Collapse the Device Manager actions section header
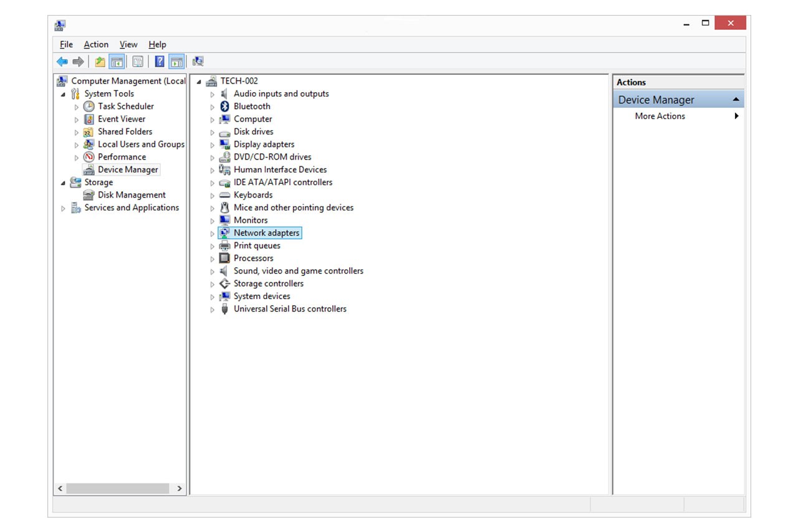 (736, 99)
